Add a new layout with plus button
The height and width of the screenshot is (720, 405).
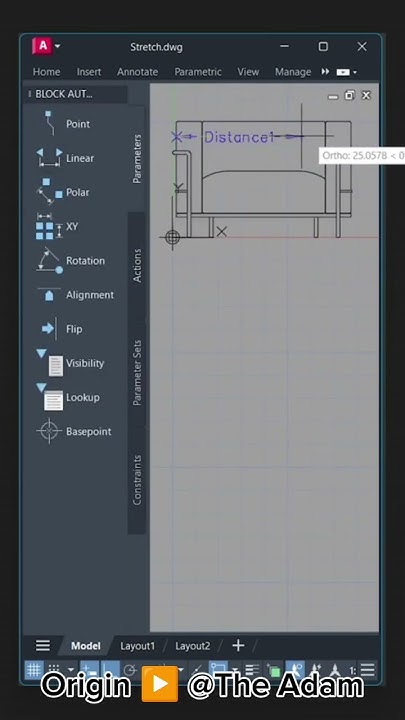pyautogui.click(x=238, y=646)
